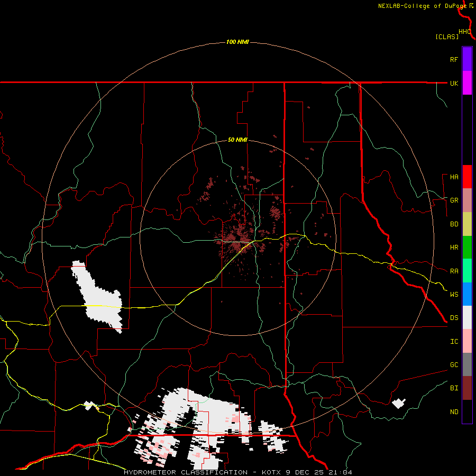The height and width of the screenshot is (476, 476).
Task: Click the RA light green swatch
Action: [467, 271]
